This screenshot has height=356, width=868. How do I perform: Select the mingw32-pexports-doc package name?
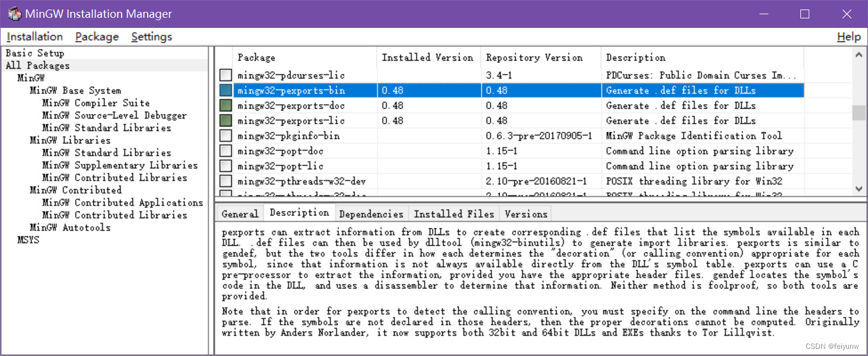291,106
